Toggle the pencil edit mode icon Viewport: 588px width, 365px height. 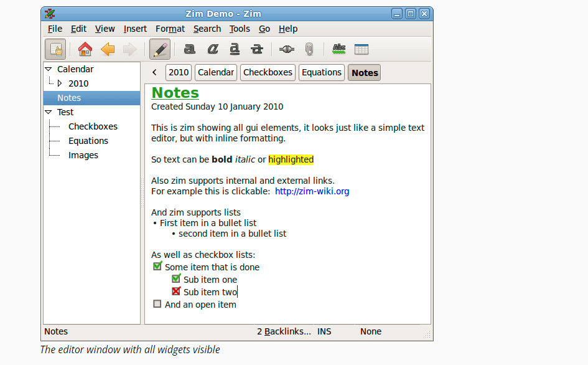click(x=160, y=49)
